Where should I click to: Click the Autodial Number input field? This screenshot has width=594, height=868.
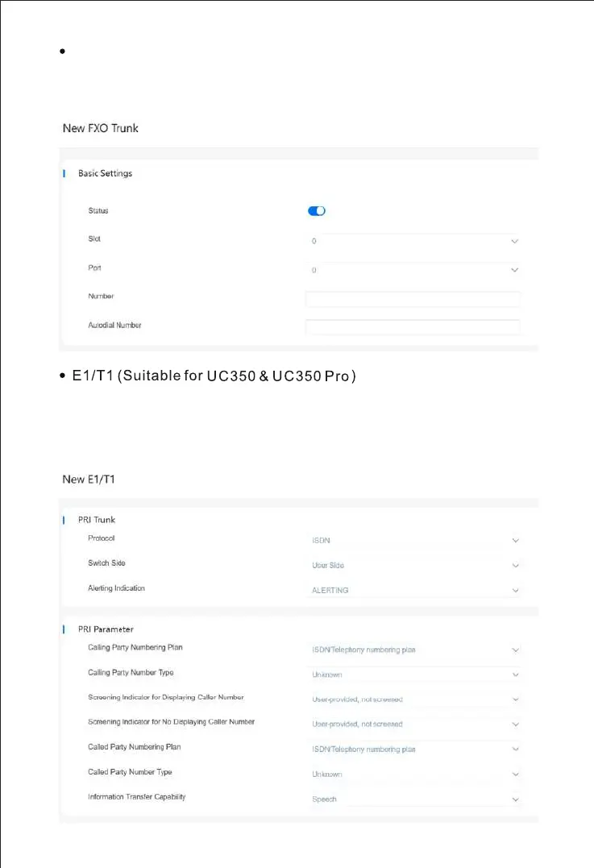pos(412,327)
